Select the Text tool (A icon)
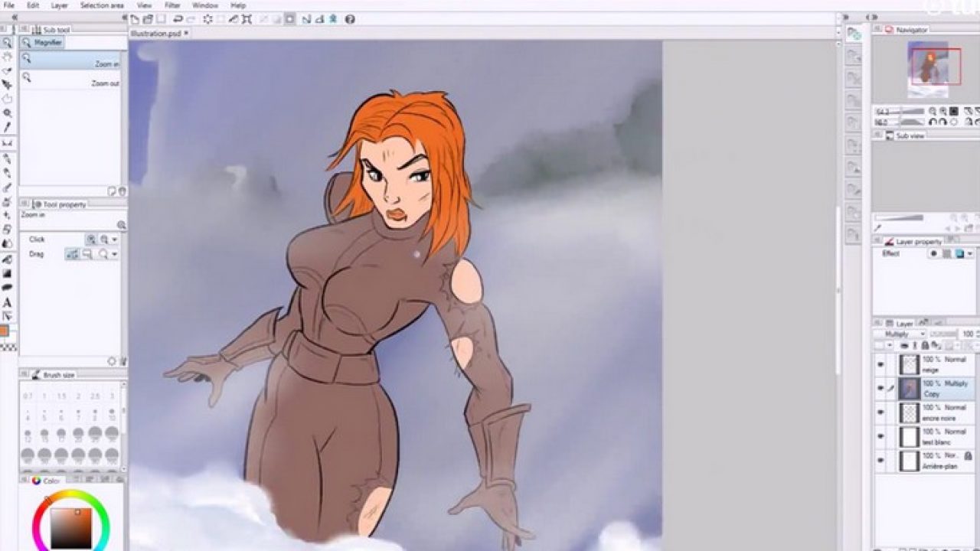The height and width of the screenshot is (551, 980). 7,302
